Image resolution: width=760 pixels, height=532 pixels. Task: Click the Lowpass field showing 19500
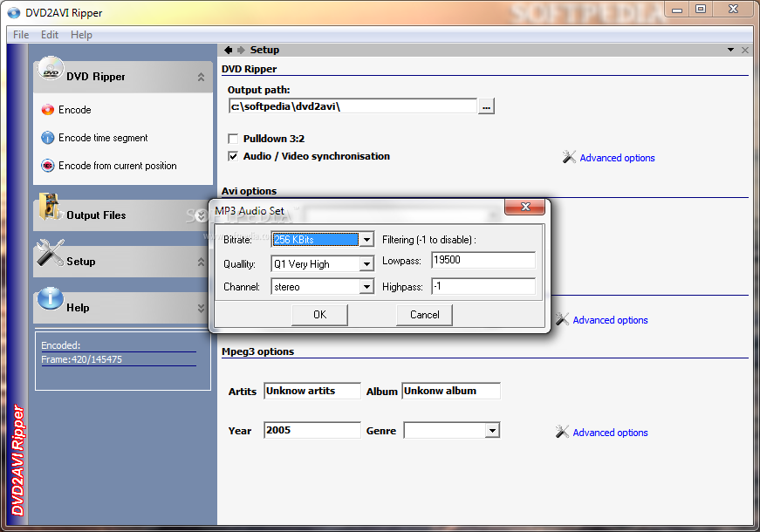point(483,260)
